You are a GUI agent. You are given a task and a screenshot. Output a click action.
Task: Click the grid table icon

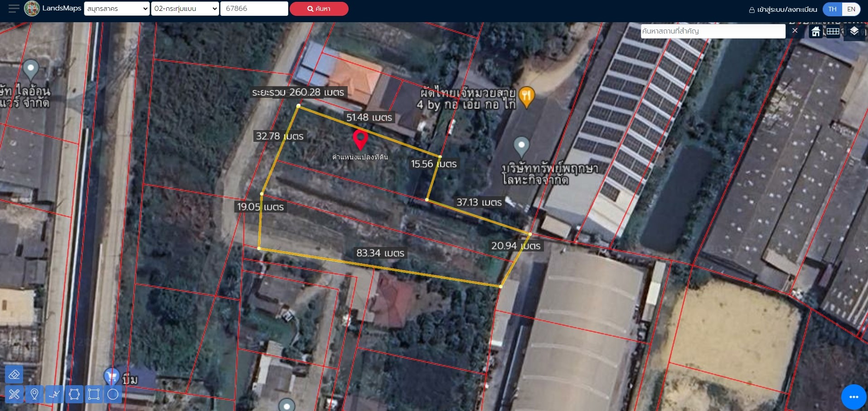tap(833, 31)
